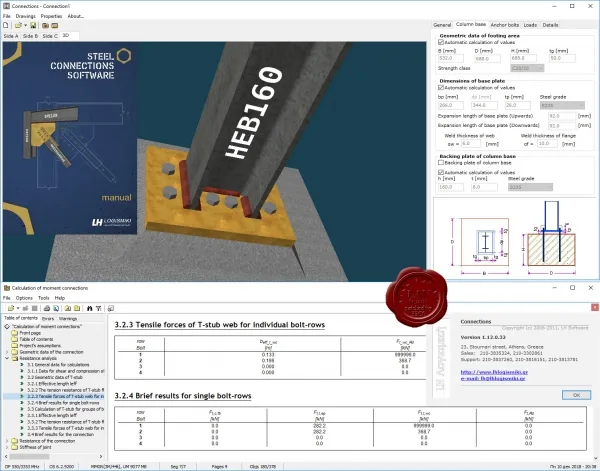Image resolution: width=600 pixels, height=471 pixels.
Task: Open the dropdown arrow next to Calculation Open icon
Action: click(x=18, y=308)
